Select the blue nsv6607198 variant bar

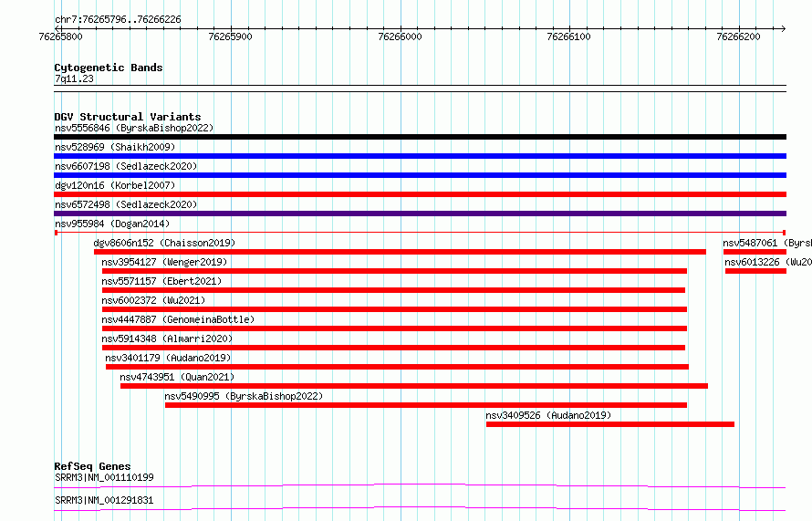[420, 175]
